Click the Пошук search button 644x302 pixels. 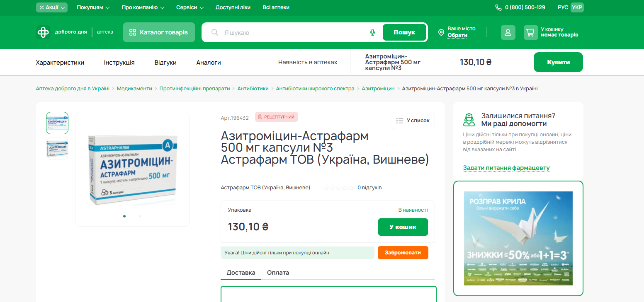[x=404, y=32]
